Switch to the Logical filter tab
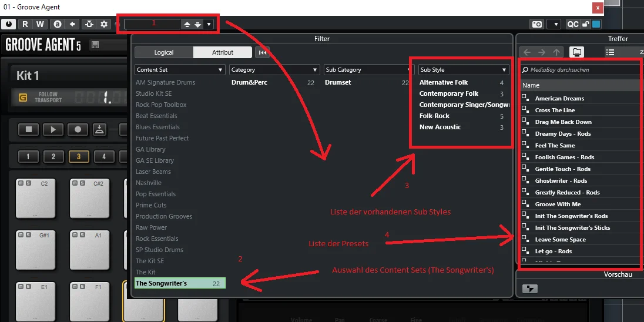644x322 pixels. (x=164, y=52)
